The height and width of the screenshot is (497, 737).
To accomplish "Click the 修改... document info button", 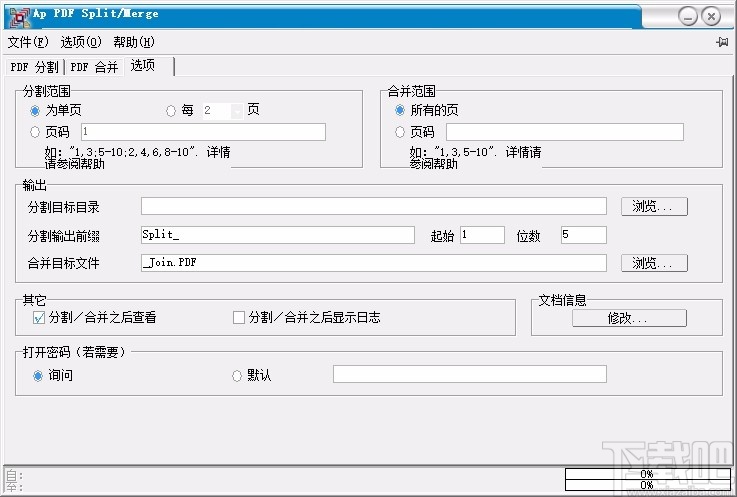I will coord(629,318).
